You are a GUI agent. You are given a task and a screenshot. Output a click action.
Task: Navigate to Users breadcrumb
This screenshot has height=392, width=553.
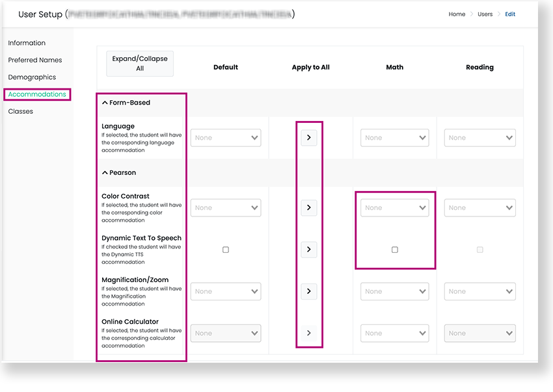click(485, 14)
